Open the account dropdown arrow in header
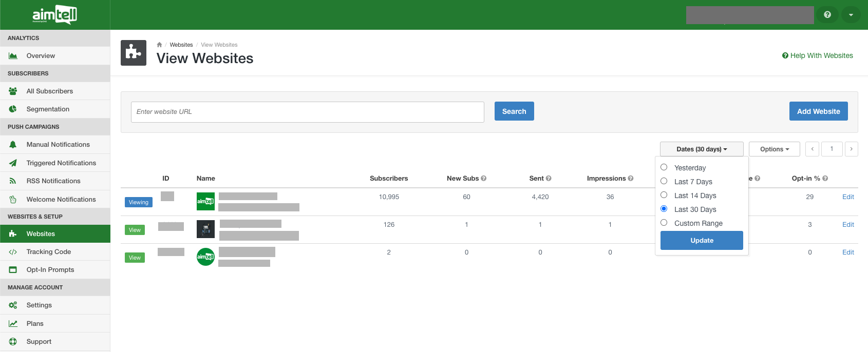 tap(851, 15)
